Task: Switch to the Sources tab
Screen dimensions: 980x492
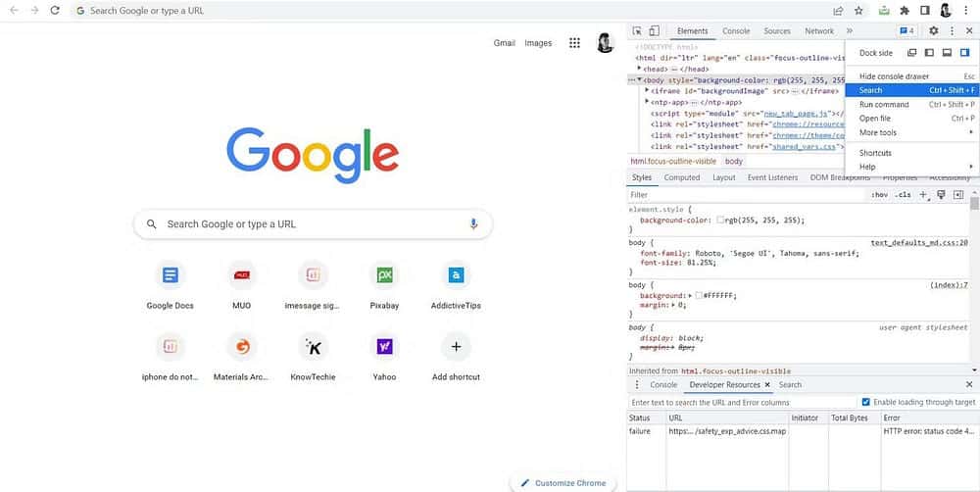Action: tap(777, 30)
